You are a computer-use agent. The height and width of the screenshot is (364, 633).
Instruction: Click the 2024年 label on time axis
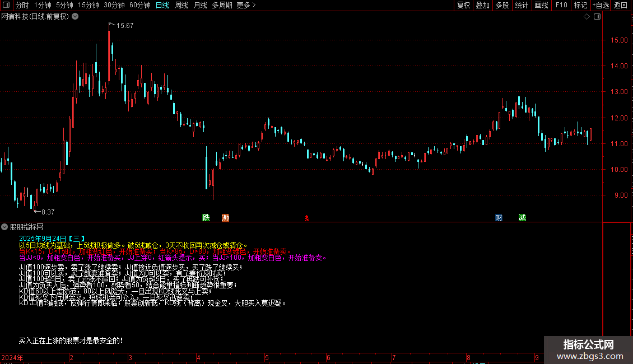point(12,357)
